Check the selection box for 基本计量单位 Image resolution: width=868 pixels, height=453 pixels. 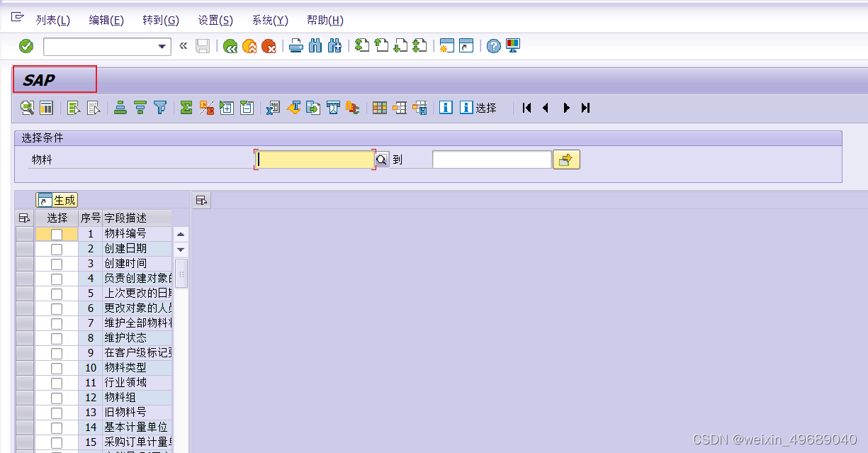click(57, 427)
